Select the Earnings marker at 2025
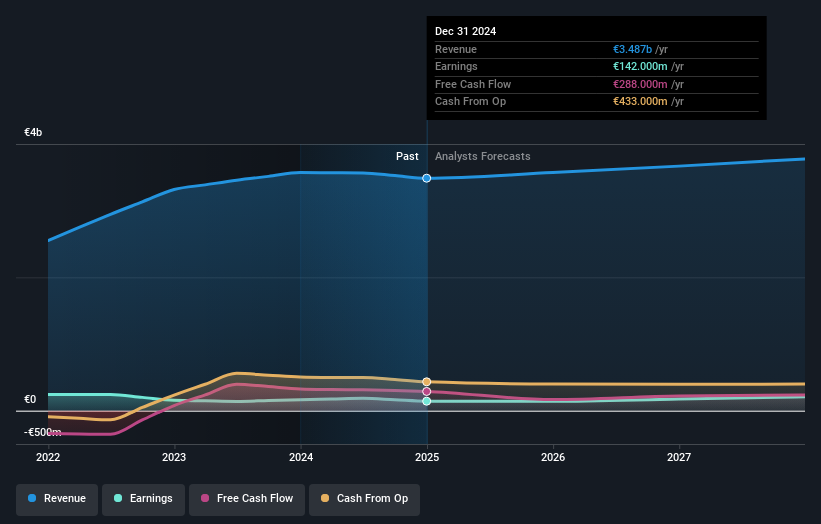This screenshot has height=524, width=821. click(x=427, y=402)
